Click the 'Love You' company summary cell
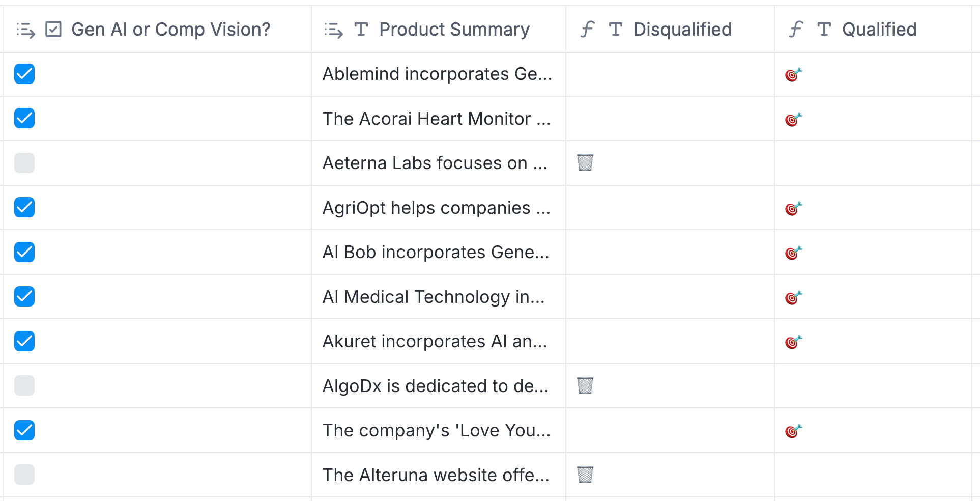Image resolution: width=980 pixels, height=501 pixels. tap(437, 430)
